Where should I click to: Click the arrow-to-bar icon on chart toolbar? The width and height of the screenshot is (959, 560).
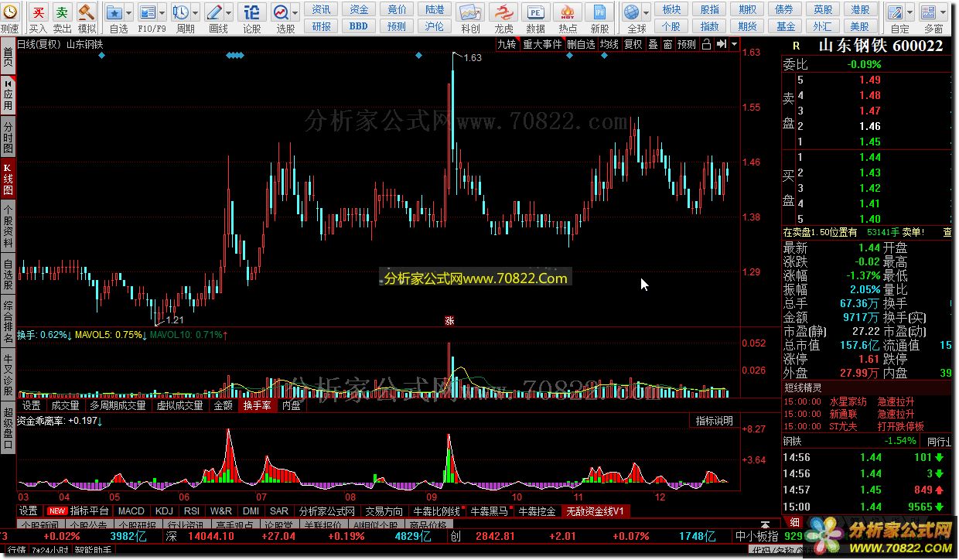[x=720, y=45]
